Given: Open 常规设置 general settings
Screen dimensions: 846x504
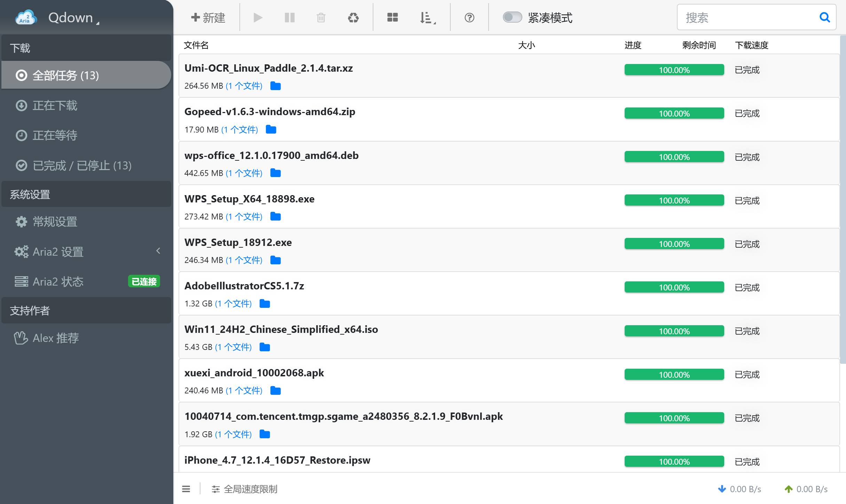Looking at the screenshot, I should pyautogui.click(x=86, y=222).
